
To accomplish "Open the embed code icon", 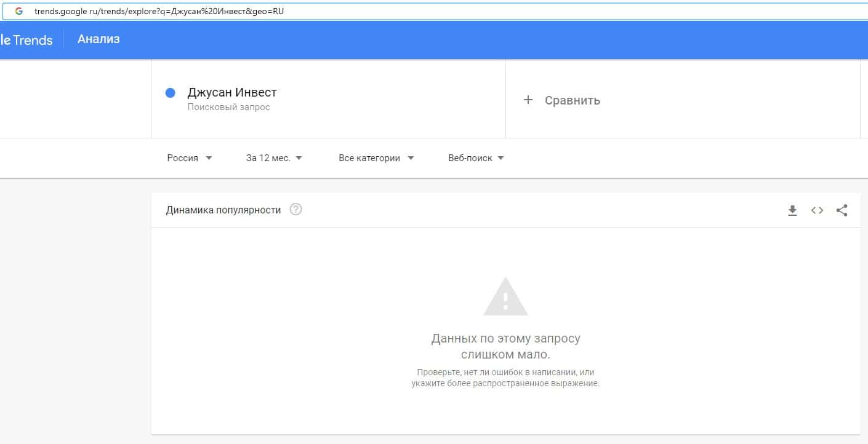I will (817, 210).
